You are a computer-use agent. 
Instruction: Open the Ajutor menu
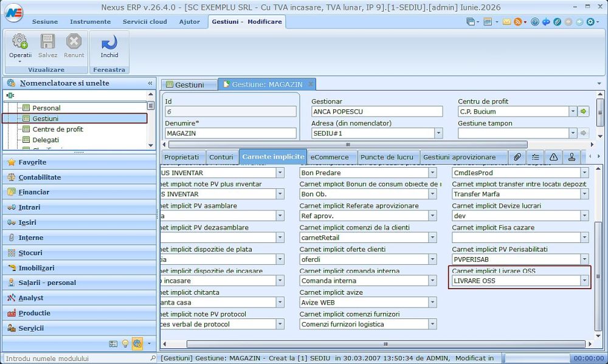189,22
